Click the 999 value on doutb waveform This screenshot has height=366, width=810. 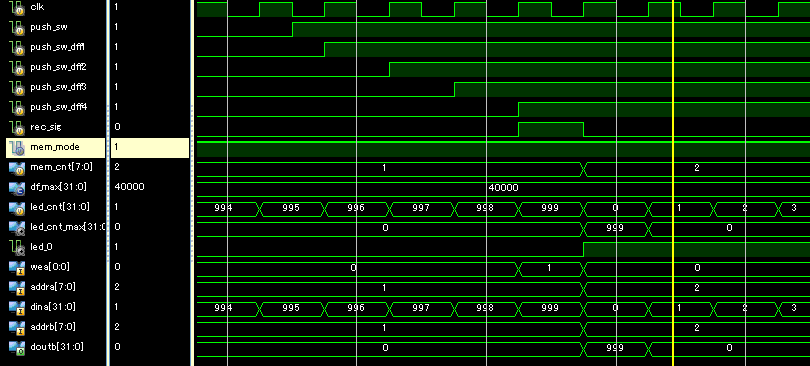point(615,348)
